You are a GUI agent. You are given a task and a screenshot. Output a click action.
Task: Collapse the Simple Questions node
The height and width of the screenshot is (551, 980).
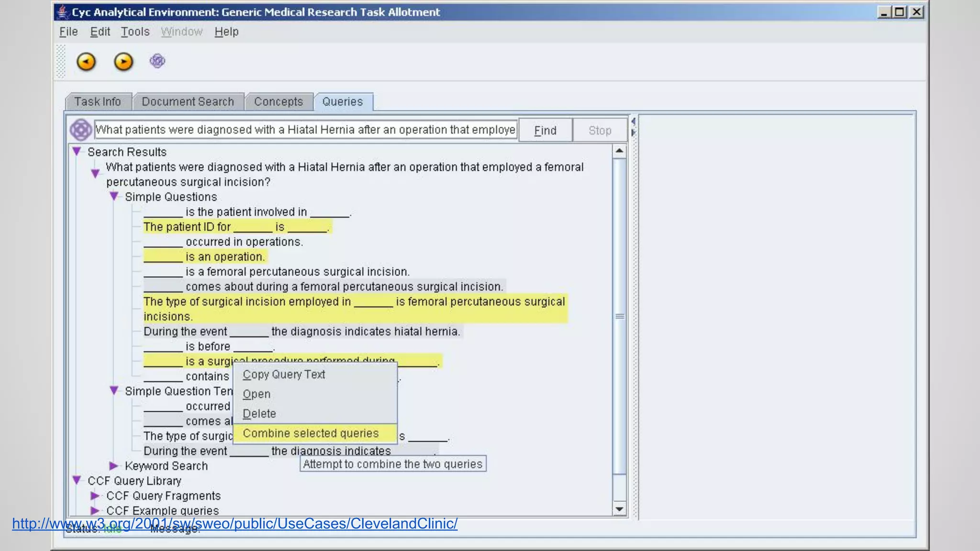[x=114, y=197]
